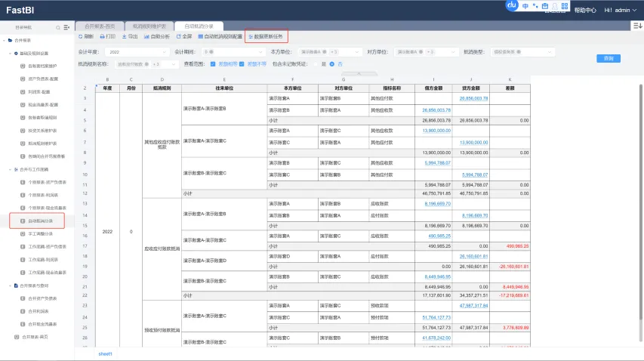Click the 导出 export toolbar button
The height and width of the screenshot is (361, 644).
[x=130, y=36]
